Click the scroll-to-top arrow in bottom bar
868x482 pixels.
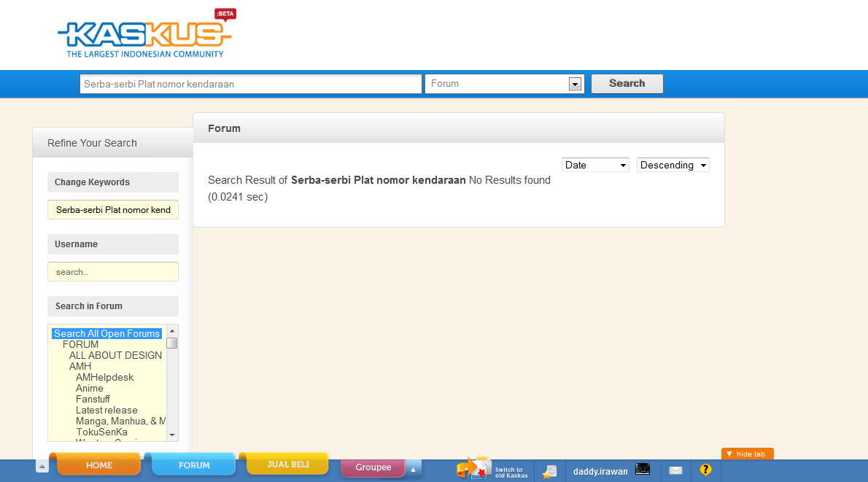pos(42,467)
